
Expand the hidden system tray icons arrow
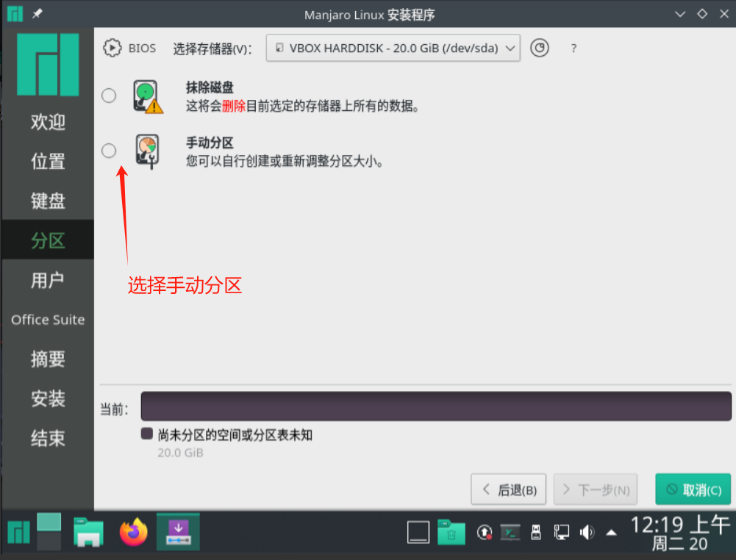point(611,531)
